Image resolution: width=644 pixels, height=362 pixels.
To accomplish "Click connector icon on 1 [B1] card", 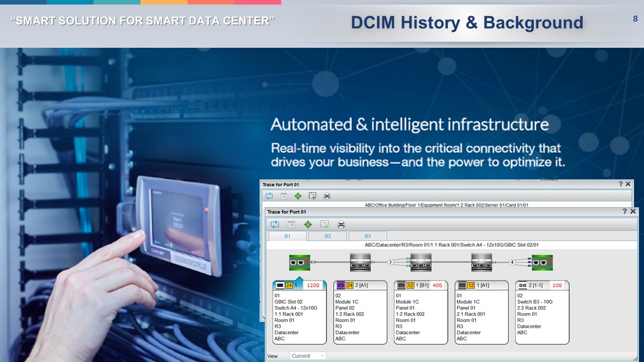I will pos(401,286).
